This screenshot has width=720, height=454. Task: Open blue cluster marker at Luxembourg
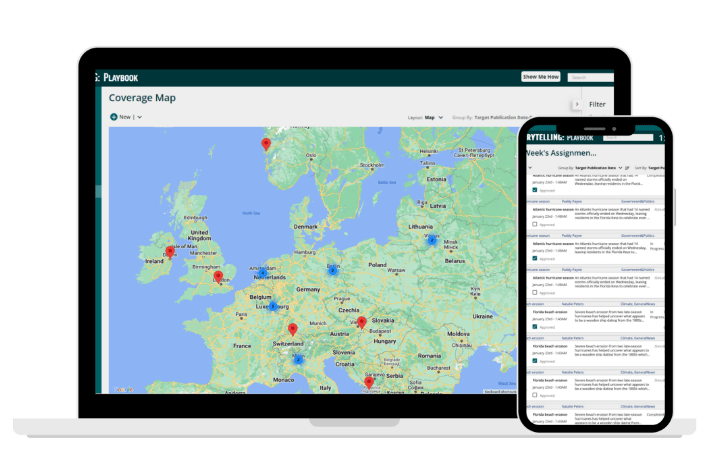click(x=273, y=306)
